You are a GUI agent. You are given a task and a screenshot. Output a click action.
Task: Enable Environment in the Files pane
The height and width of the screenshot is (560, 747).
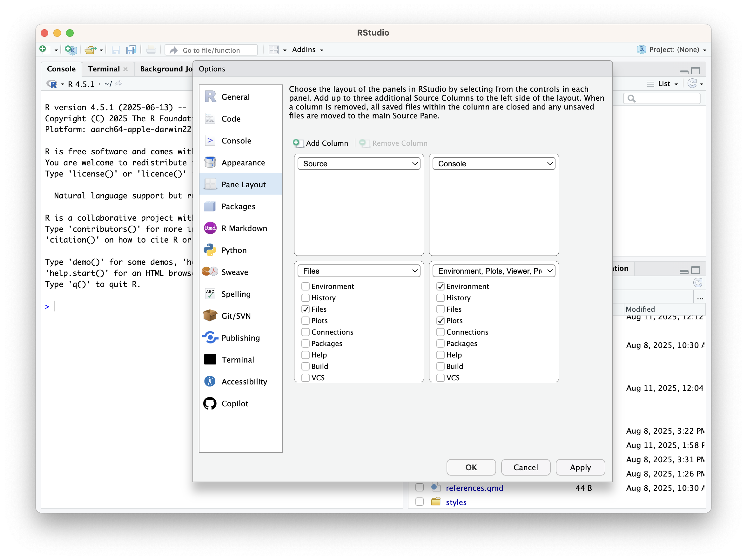tap(305, 286)
